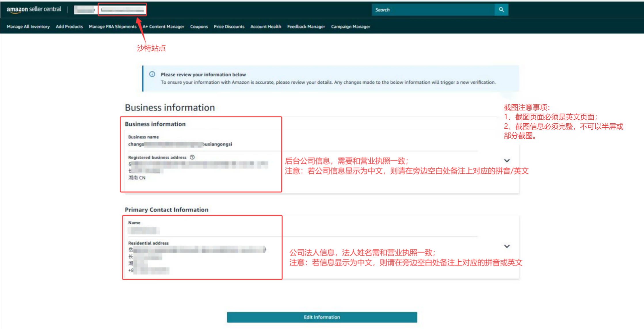Open Feedback Manager
The width and height of the screenshot is (644, 329).
[x=306, y=26]
